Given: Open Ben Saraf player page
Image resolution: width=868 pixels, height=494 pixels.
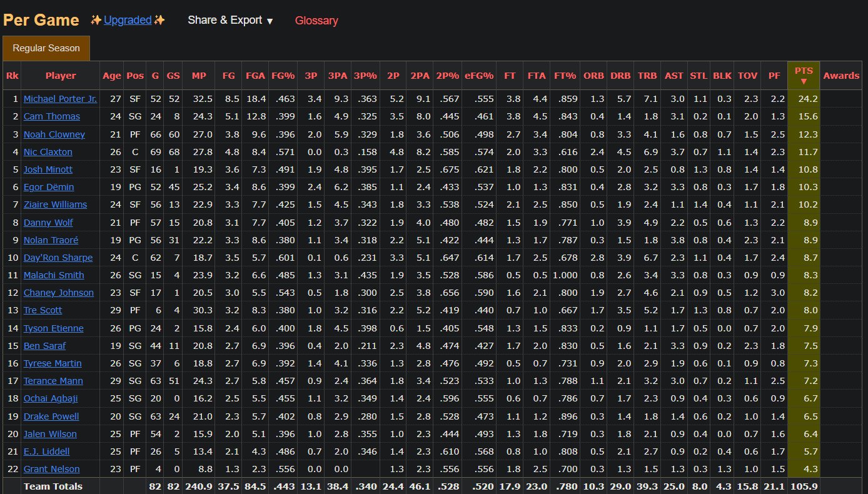Looking at the screenshot, I should (x=44, y=346).
